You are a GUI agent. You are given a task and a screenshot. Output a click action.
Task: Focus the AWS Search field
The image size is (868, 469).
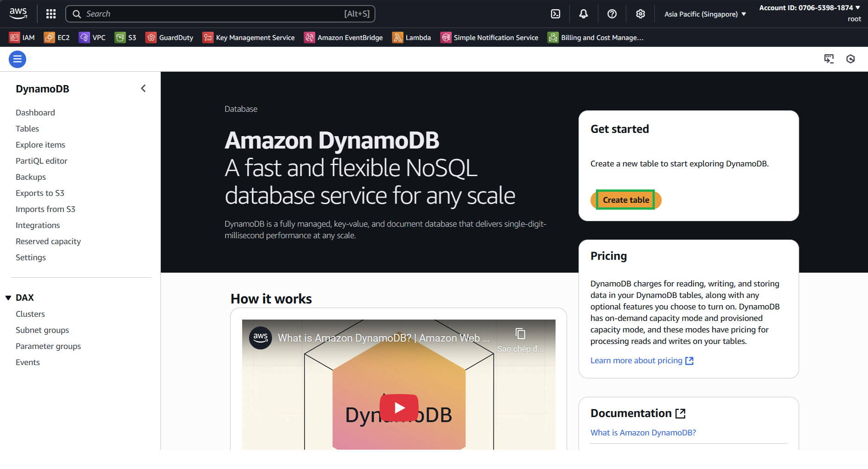tap(221, 14)
